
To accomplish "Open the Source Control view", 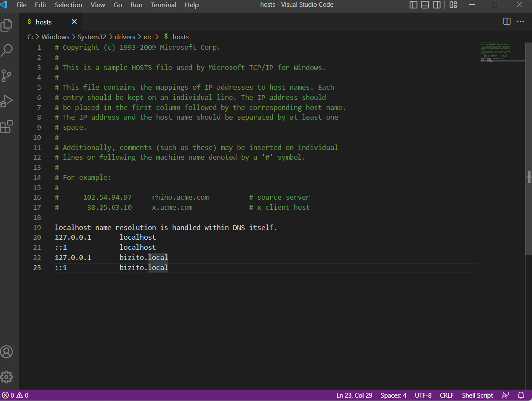I will coord(6,76).
